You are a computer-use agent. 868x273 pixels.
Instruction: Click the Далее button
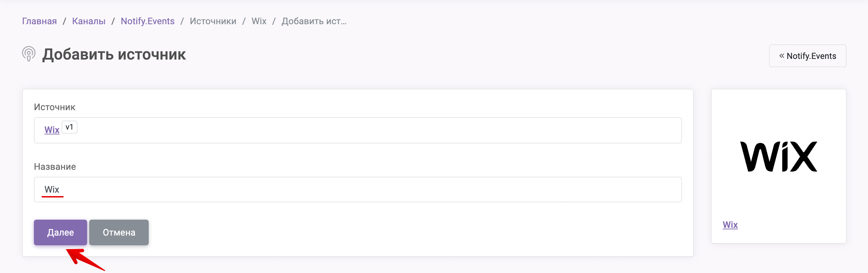pyautogui.click(x=61, y=232)
